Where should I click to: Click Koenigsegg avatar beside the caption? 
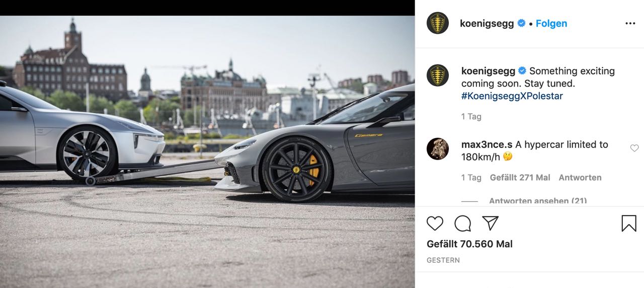pos(438,76)
